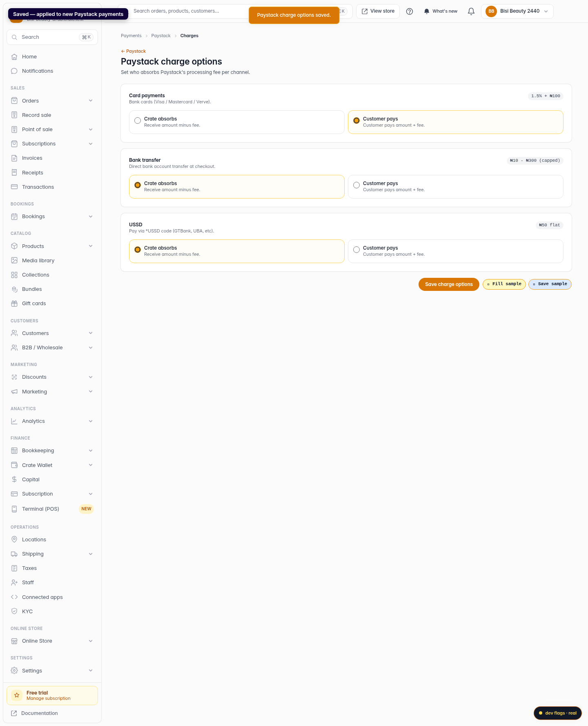The width and height of the screenshot is (588, 726).
Task: Click the Paystack charge options saved toast
Action: pos(294,15)
